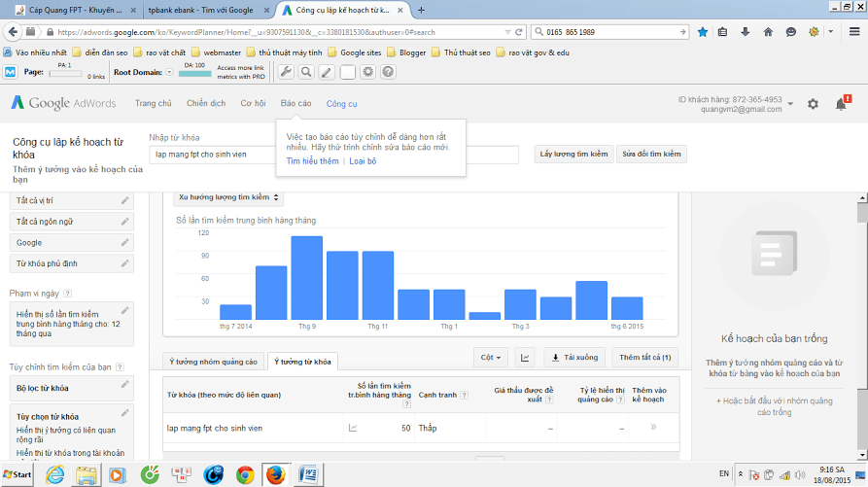Click the Windows Start button
The height and width of the screenshot is (487, 868).
tap(17, 474)
